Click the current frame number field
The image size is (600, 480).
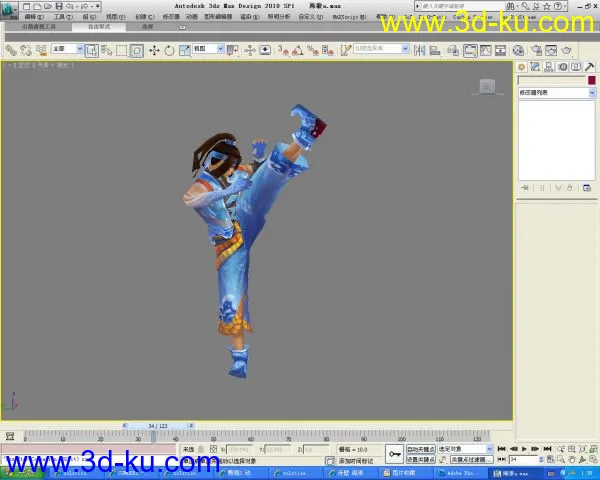tap(523, 459)
